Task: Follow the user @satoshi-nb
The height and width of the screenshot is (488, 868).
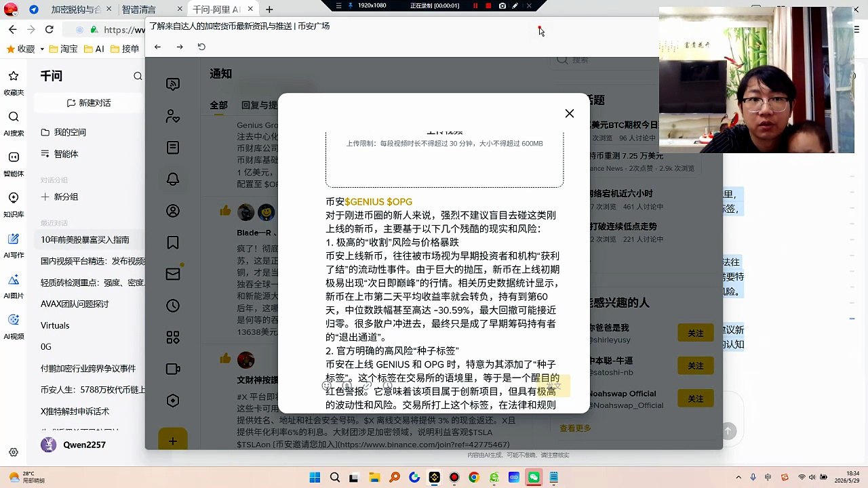Action: click(x=695, y=365)
